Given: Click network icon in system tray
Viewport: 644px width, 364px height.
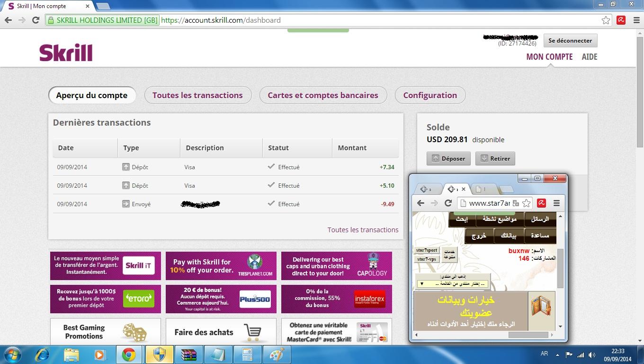Looking at the screenshot, I should click(581, 355).
